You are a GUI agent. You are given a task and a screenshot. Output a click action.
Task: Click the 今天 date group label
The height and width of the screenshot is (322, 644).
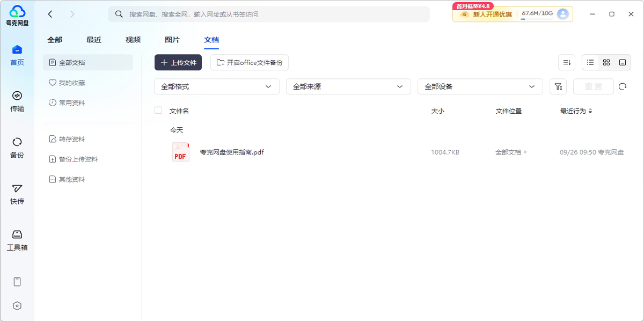[x=177, y=130]
